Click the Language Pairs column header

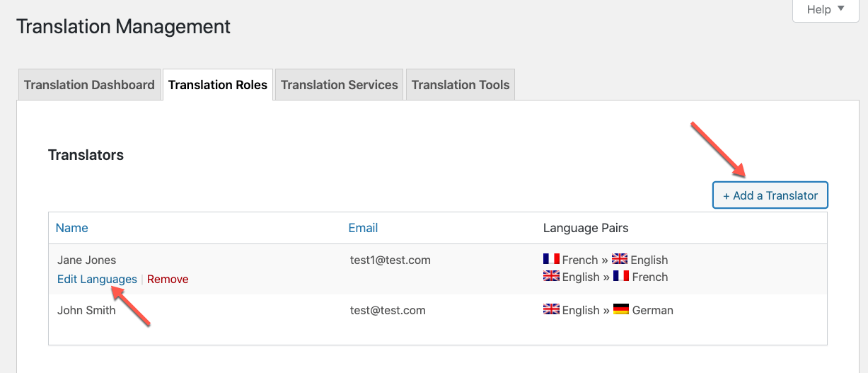(586, 228)
